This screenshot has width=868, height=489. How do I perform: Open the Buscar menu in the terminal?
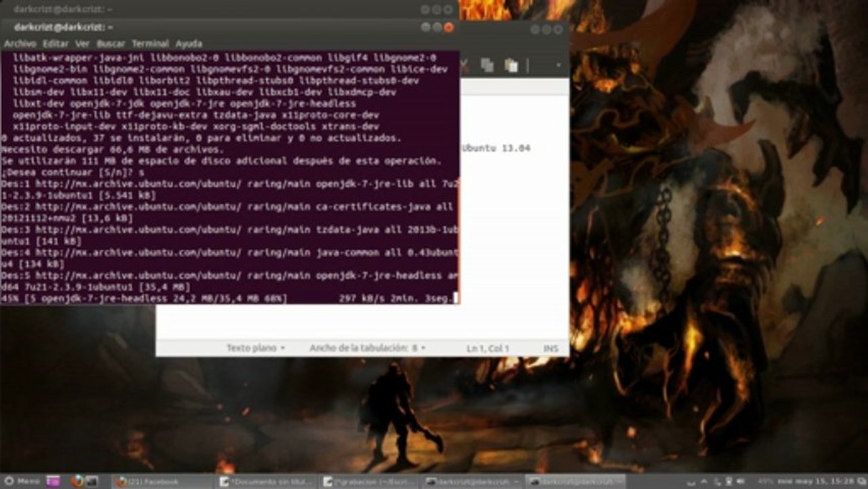point(111,43)
